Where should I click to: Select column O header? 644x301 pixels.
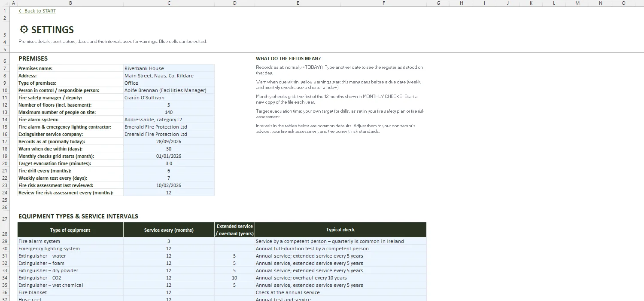coord(623,3)
